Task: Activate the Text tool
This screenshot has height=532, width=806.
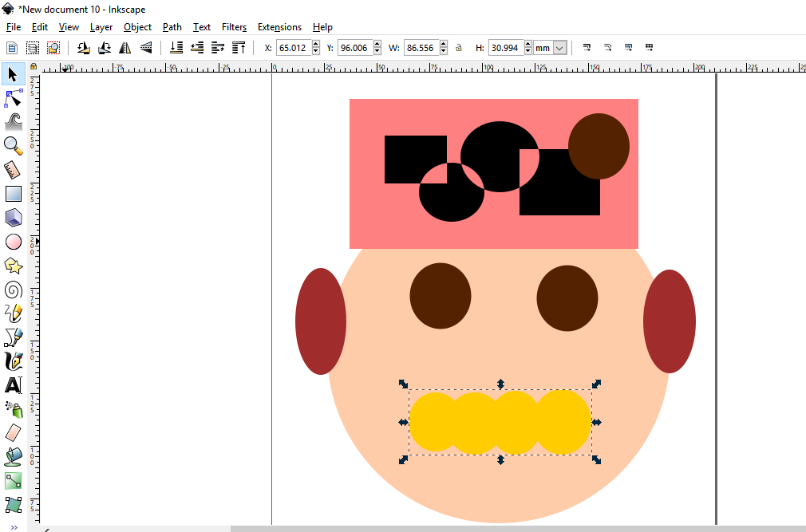Action: pyautogui.click(x=14, y=385)
